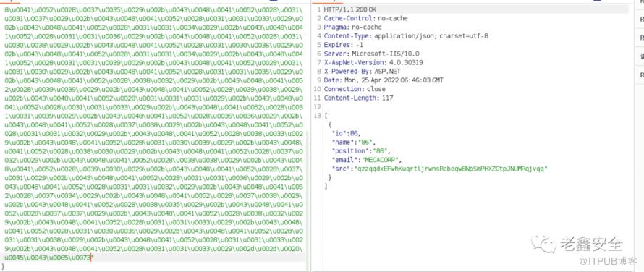Image resolution: width=644 pixels, height=272 pixels.
Task: Select the '"email":"MEGACORP"' JSON value
Action: pyautogui.click(x=366, y=160)
